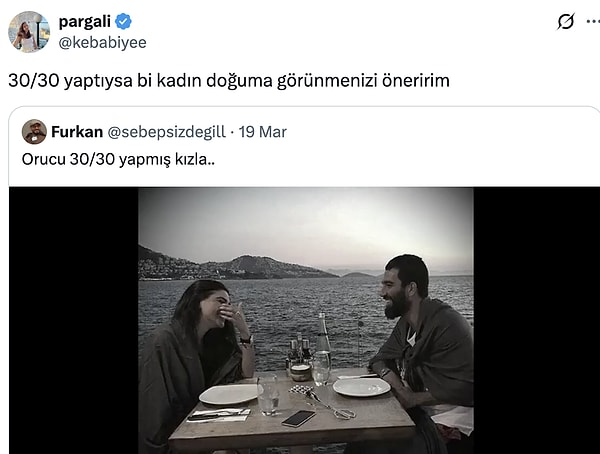Click the smartphone lying on the table in photo

[299, 418]
